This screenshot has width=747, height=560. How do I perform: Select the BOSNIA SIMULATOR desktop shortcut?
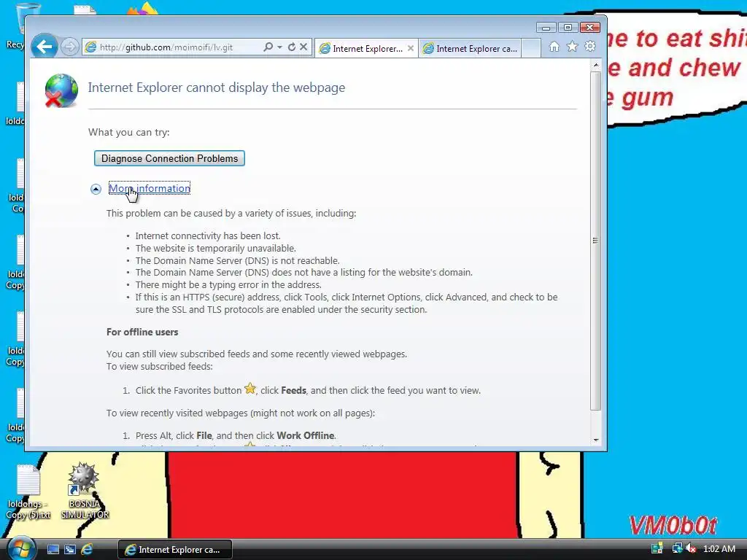click(85, 491)
